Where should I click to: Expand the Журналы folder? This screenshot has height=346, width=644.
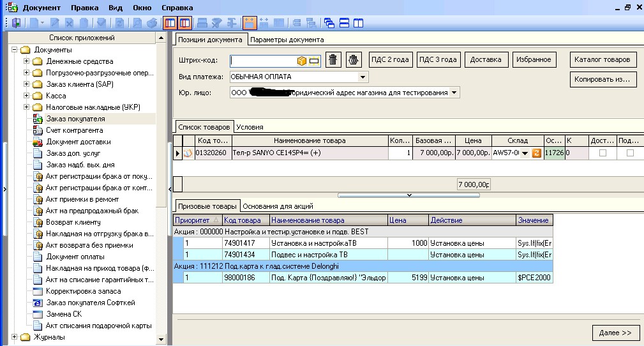pos(15,337)
